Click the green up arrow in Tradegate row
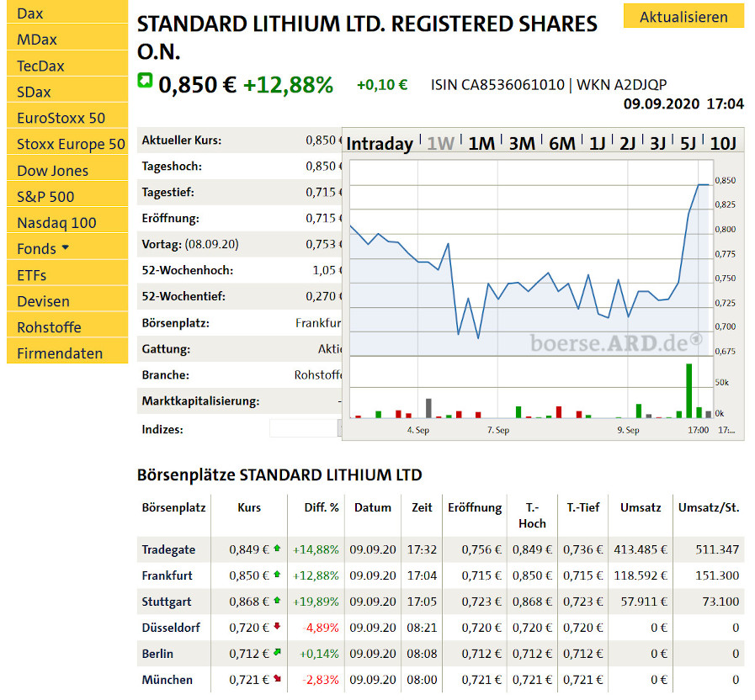The height and width of the screenshot is (700, 755). point(277,549)
